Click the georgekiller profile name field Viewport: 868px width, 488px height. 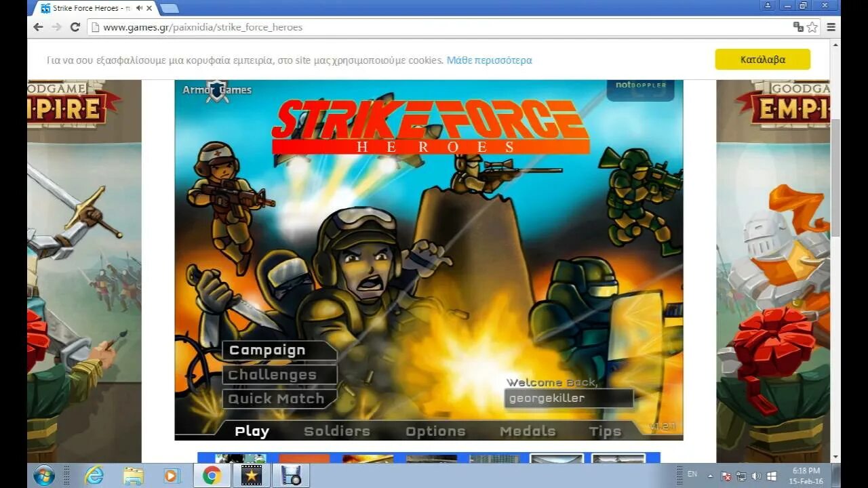click(x=568, y=399)
